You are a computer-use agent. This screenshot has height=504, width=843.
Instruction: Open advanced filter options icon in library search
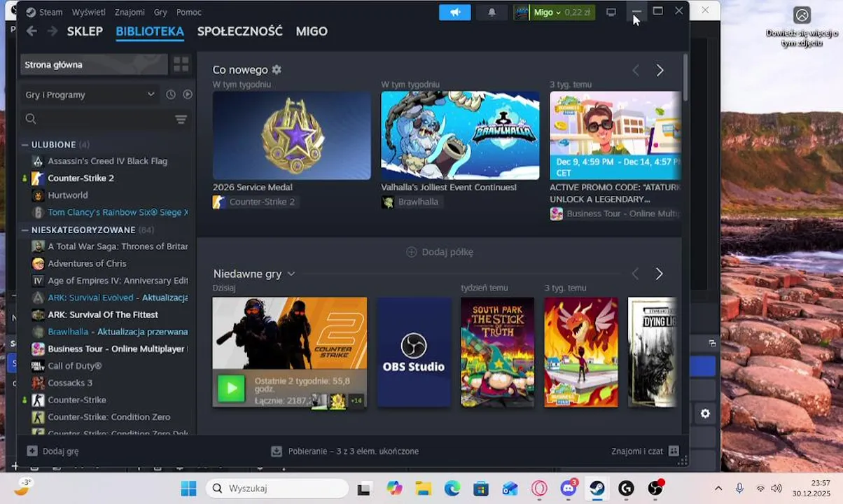[x=181, y=119]
